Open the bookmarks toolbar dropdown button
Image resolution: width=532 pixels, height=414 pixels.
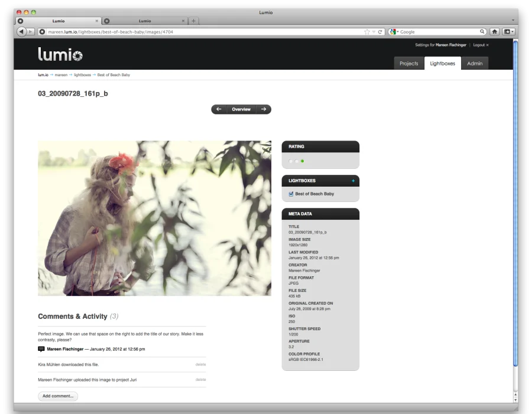pyautogui.click(x=508, y=32)
